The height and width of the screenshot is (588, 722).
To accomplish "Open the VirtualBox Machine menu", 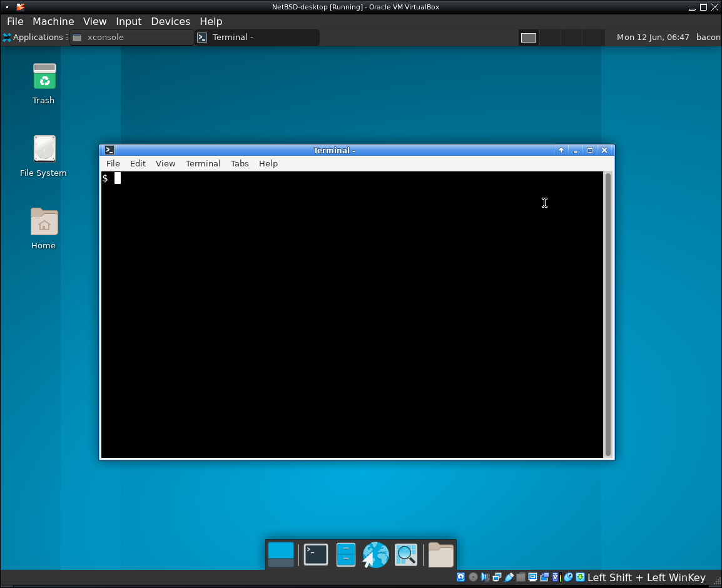I will coord(53,21).
